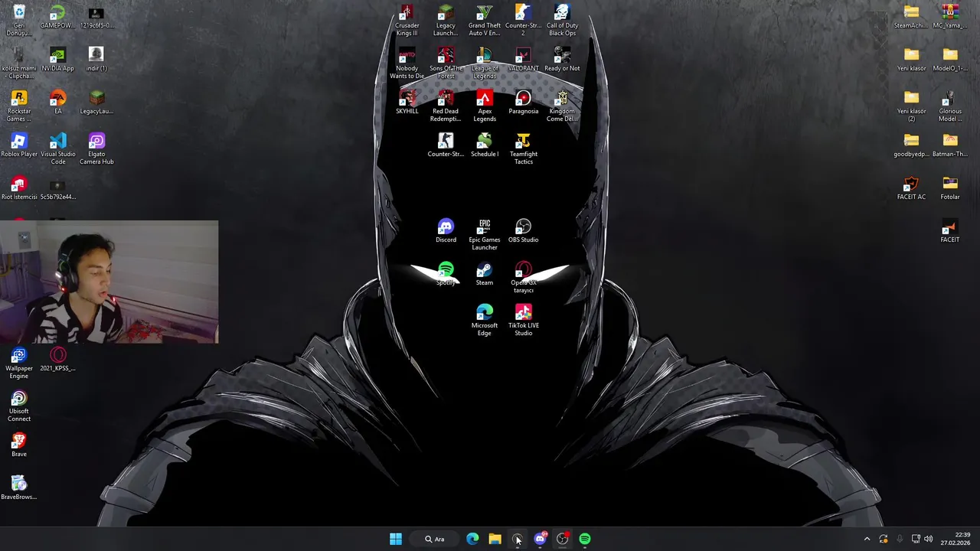Select the EA app shortcut
The image size is (980, 551).
(57, 103)
